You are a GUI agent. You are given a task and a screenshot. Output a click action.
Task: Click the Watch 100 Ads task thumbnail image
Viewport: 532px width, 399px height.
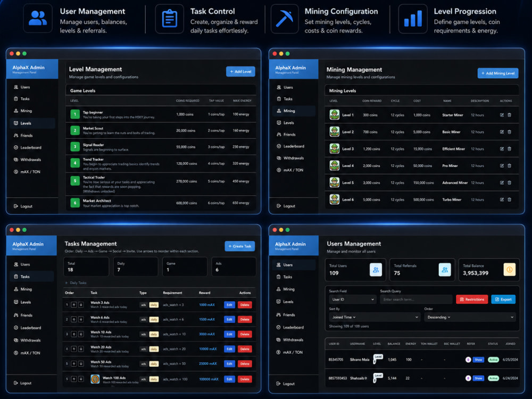[95, 379]
